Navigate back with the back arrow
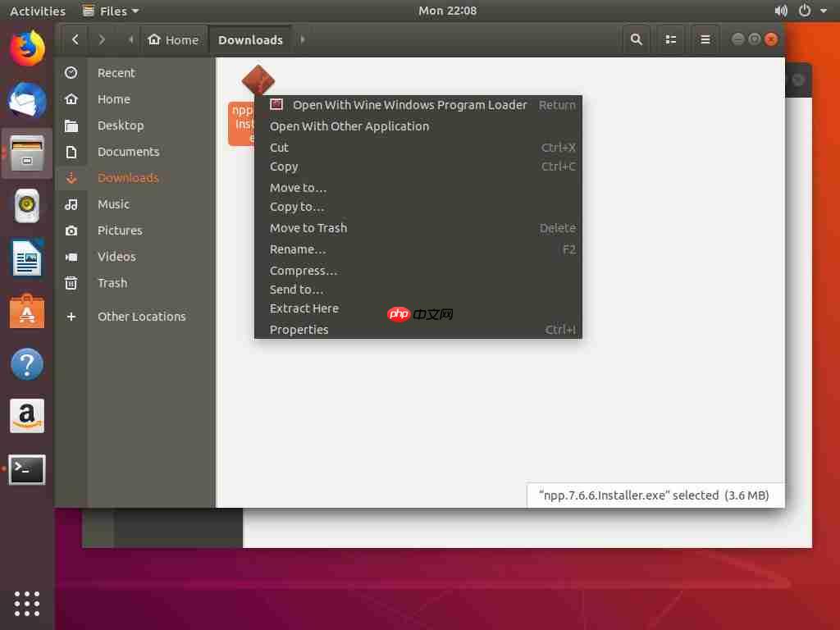Viewport: 840px width, 630px height. [74, 39]
